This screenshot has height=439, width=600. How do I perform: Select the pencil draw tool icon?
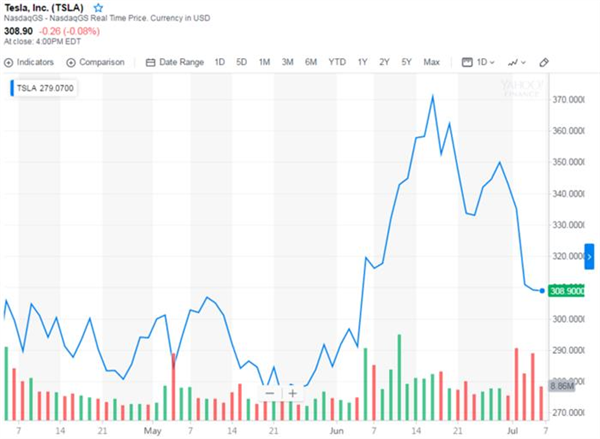click(544, 62)
